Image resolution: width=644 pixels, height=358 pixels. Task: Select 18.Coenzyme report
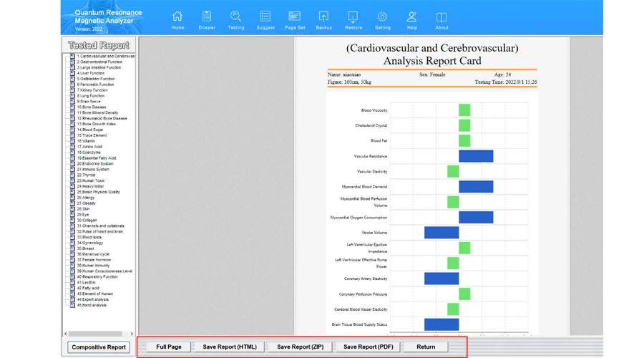pos(89,152)
